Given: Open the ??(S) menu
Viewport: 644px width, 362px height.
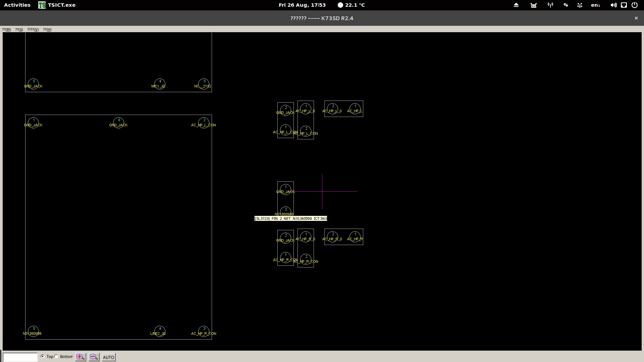Looking at the screenshot, I should (19, 29).
